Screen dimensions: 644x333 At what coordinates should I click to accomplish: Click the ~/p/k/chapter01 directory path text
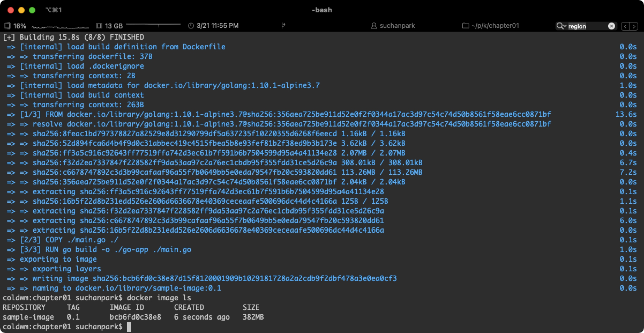(495, 26)
